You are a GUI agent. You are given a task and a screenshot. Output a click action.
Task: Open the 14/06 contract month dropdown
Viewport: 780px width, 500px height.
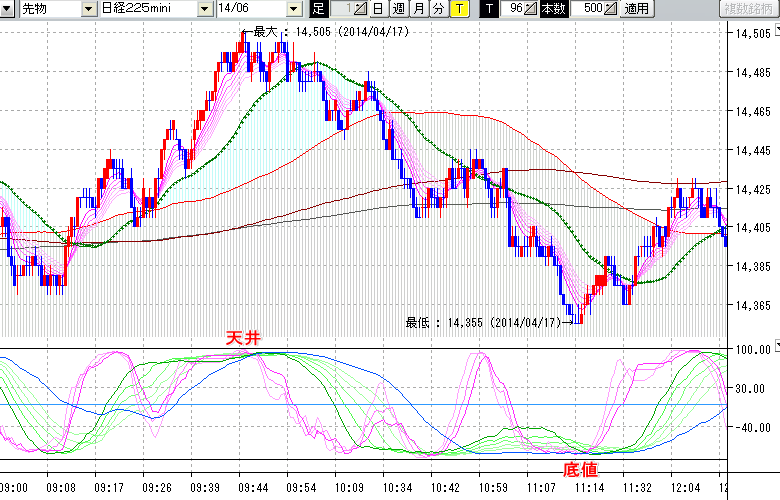click(x=293, y=9)
